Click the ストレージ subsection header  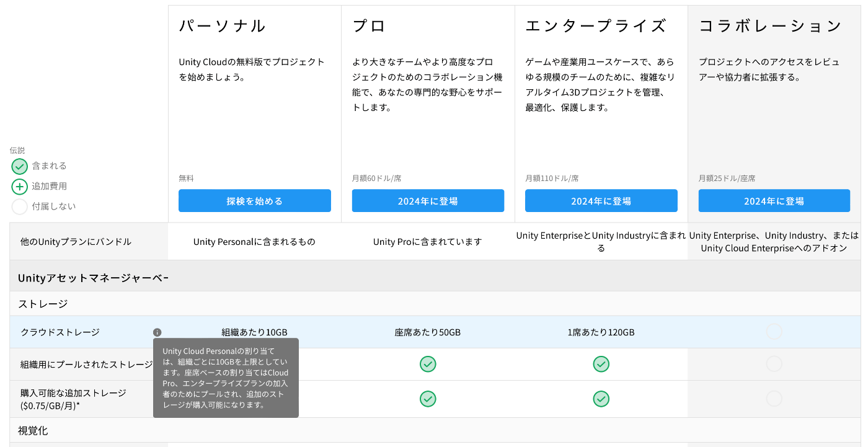tap(43, 304)
